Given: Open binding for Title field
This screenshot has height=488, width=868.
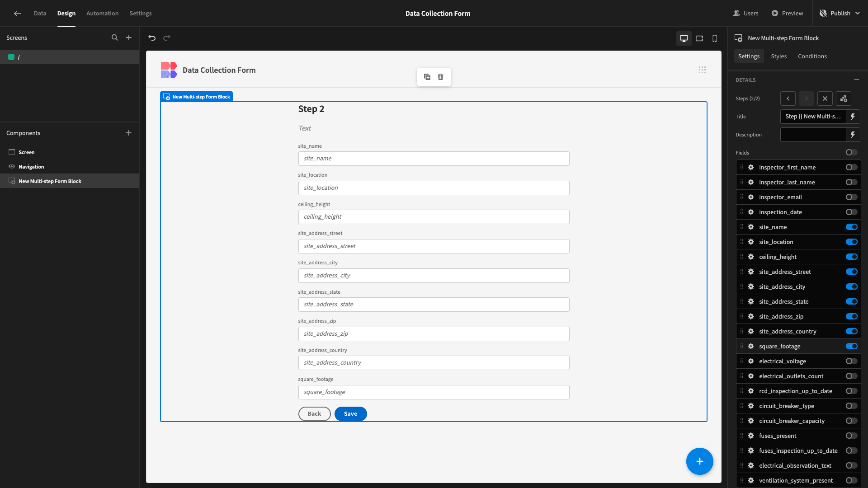Looking at the screenshot, I should click(853, 117).
